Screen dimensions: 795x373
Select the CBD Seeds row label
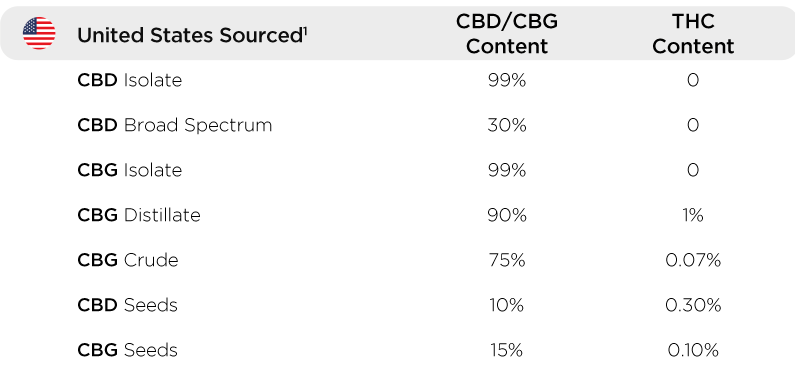pyautogui.click(x=127, y=305)
